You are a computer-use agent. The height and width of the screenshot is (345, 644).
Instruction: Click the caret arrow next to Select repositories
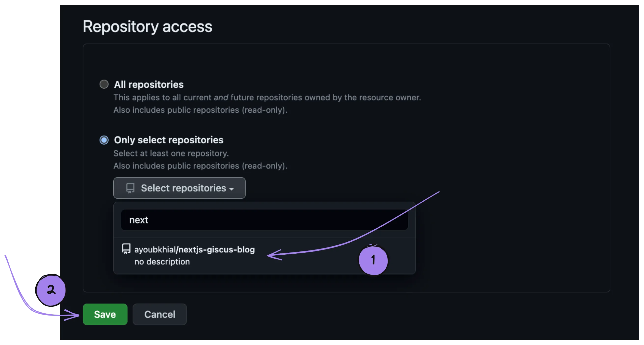click(x=232, y=189)
